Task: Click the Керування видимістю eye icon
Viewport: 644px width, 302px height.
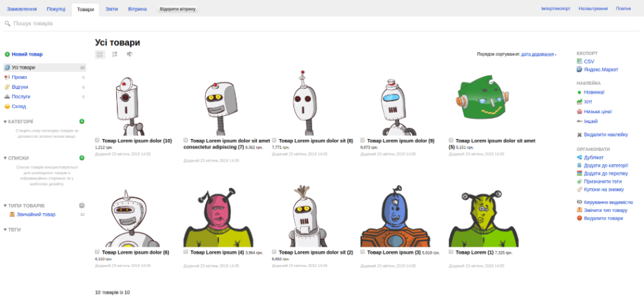Action: pos(580,202)
